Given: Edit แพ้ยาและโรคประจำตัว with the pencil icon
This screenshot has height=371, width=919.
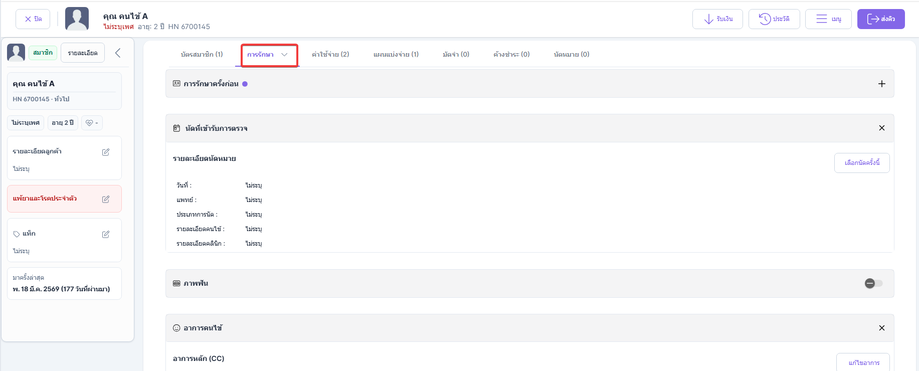Looking at the screenshot, I should point(105,199).
